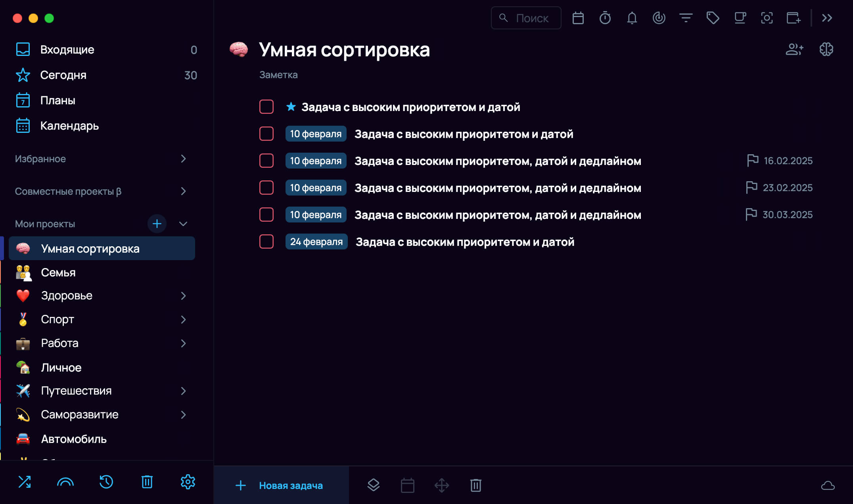Screen dimensions: 853x504
Task: Click the brain emoji beside the project title
Action: (x=239, y=50)
